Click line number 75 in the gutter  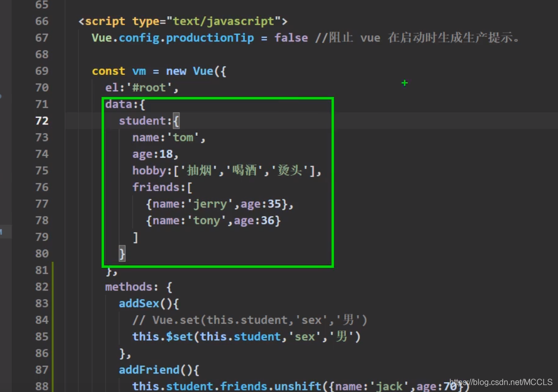tap(42, 171)
